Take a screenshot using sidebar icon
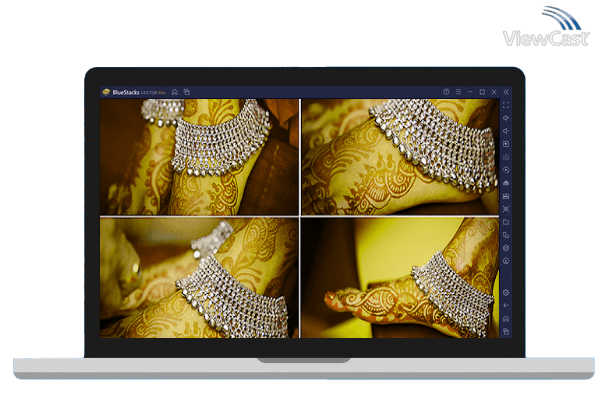The width and height of the screenshot is (602, 414). [506, 209]
